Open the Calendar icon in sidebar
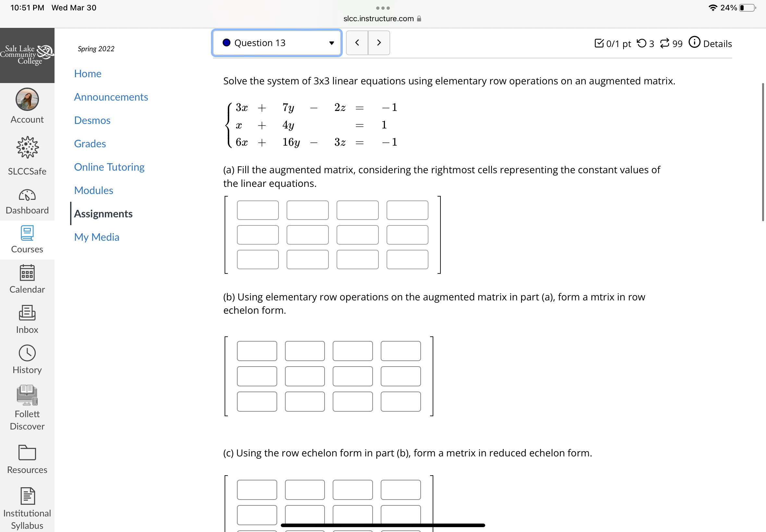This screenshot has width=766, height=532. click(x=27, y=273)
